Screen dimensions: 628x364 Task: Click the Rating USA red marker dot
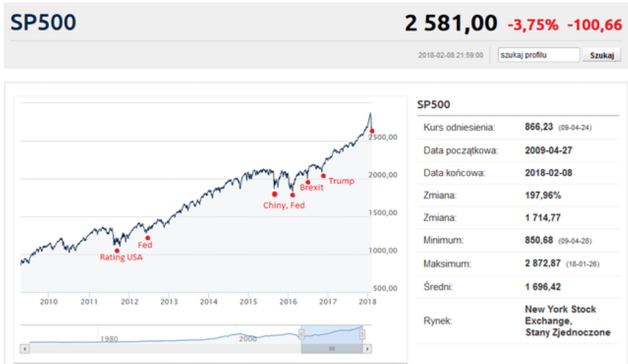tap(117, 250)
